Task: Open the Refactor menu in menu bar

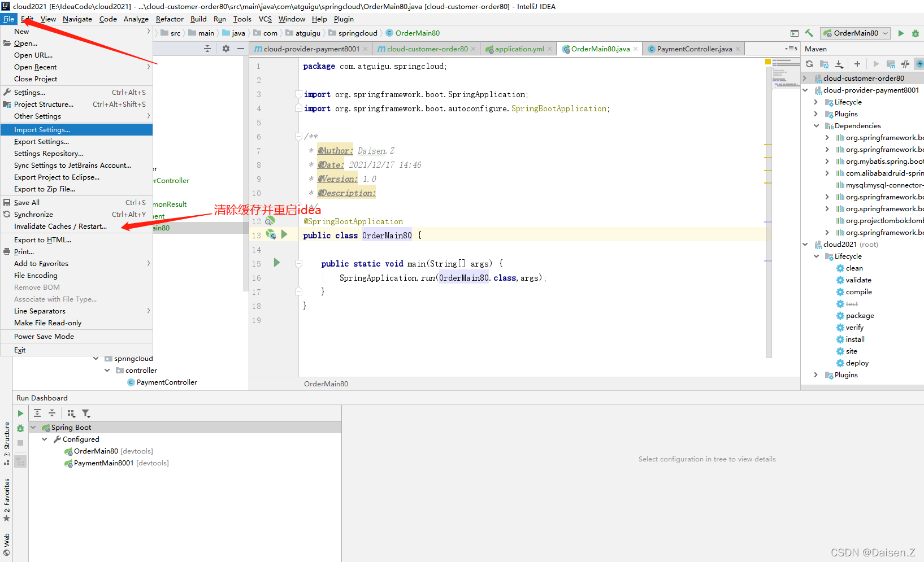Action: pyautogui.click(x=170, y=19)
